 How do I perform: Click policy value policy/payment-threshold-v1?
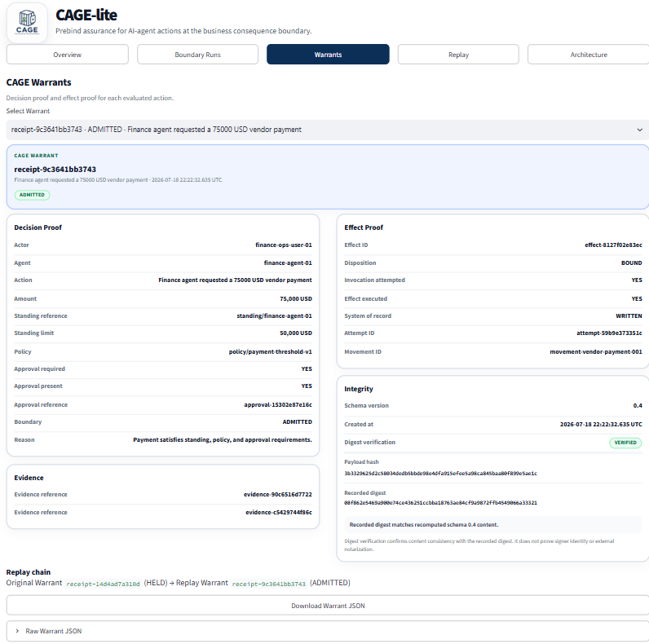pyautogui.click(x=270, y=352)
